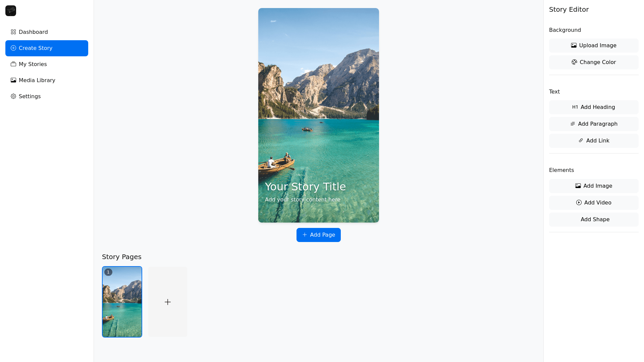Click the empty plus page placeholder
The image size is (644, 362).
[x=168, y=302]
